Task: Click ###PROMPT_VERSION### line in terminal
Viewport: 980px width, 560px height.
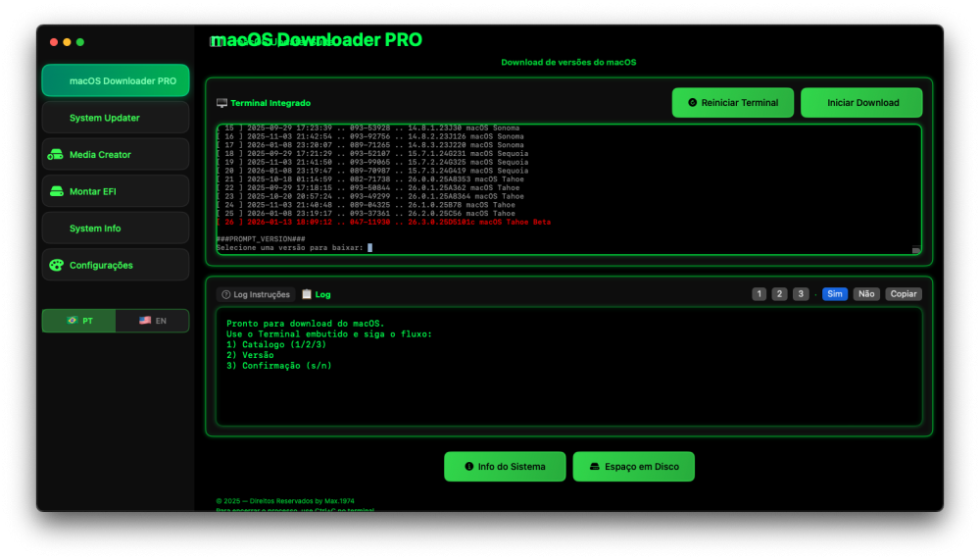Action: (261, 239)
